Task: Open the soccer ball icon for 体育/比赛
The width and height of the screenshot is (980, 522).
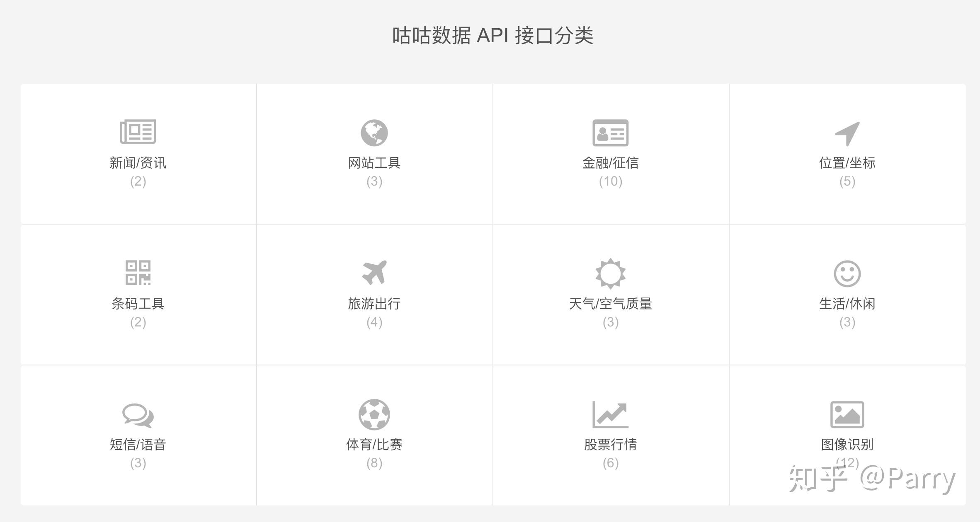Action: click(374, 414)
